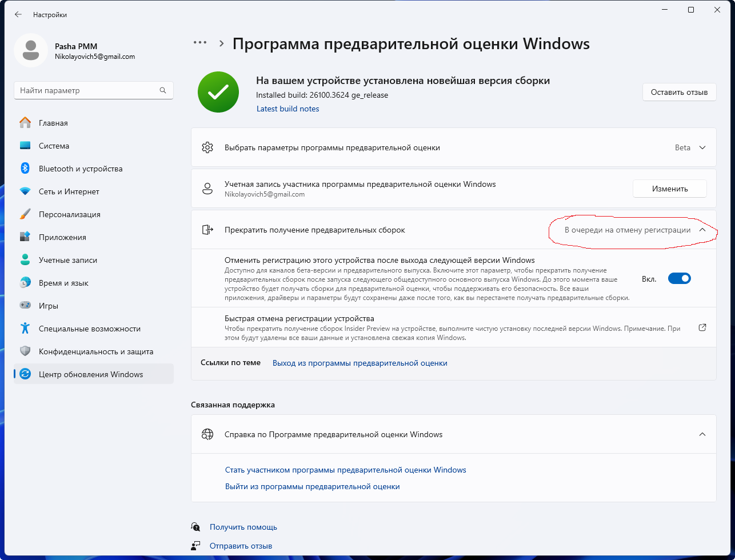Go to Центр обновления Windows category

[91, 374]
